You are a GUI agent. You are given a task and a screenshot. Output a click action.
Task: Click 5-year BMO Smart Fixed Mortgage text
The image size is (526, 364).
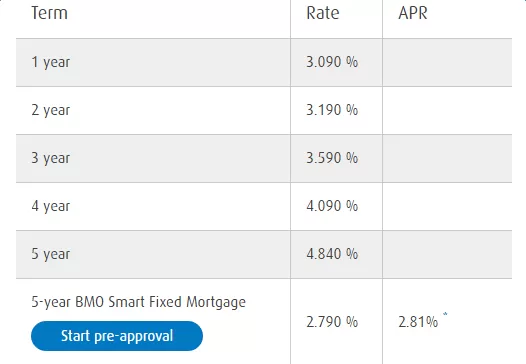click(x=139, y=302)
